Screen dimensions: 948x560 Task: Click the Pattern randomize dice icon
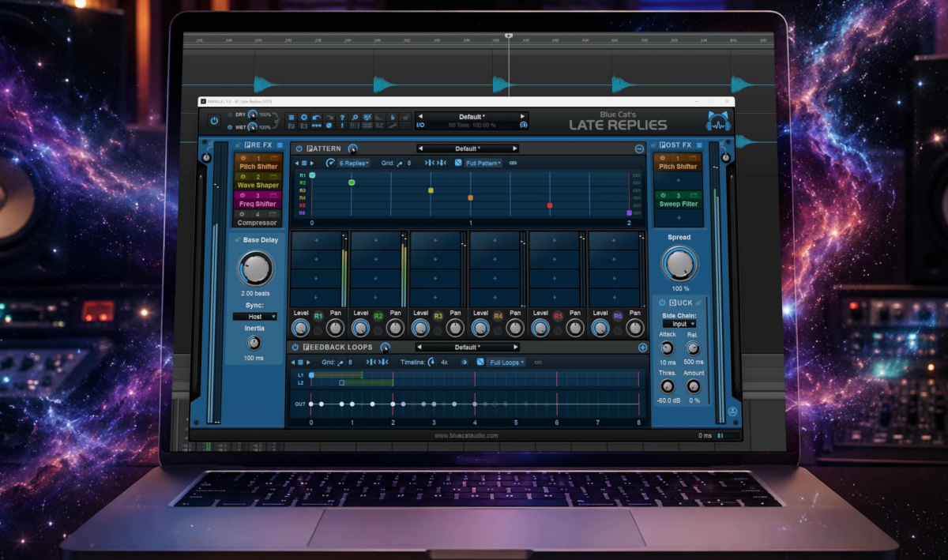tap(458, 163)
